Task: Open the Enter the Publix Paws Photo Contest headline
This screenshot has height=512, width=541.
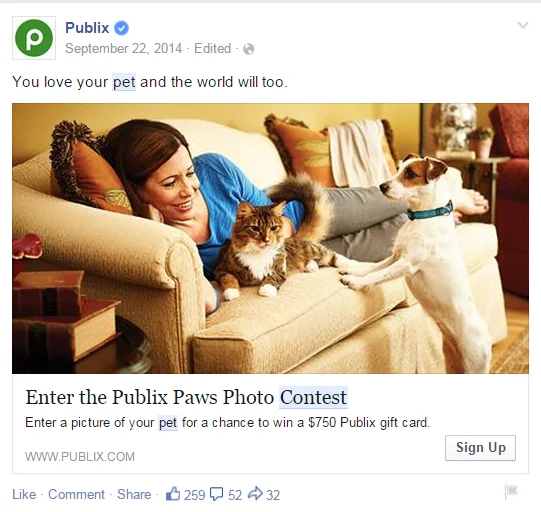Action: [x=186, y=397]
